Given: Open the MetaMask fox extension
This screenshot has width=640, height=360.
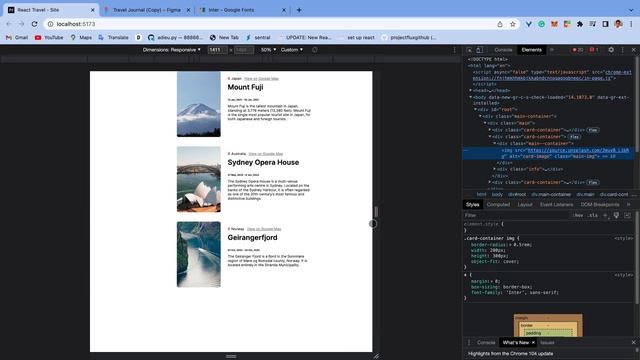Looking at the screenshot, I should point(554,24).
